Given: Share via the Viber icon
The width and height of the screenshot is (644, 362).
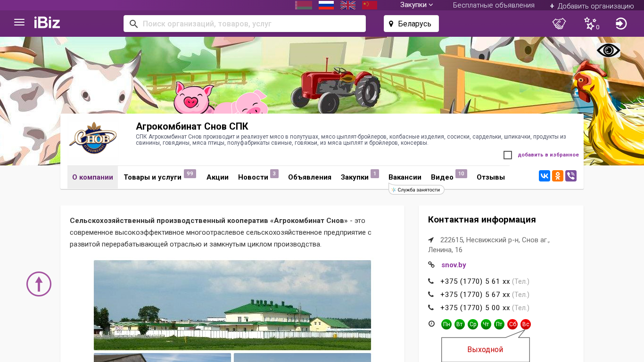Looking at the screenshot, I should click(571, 176).
